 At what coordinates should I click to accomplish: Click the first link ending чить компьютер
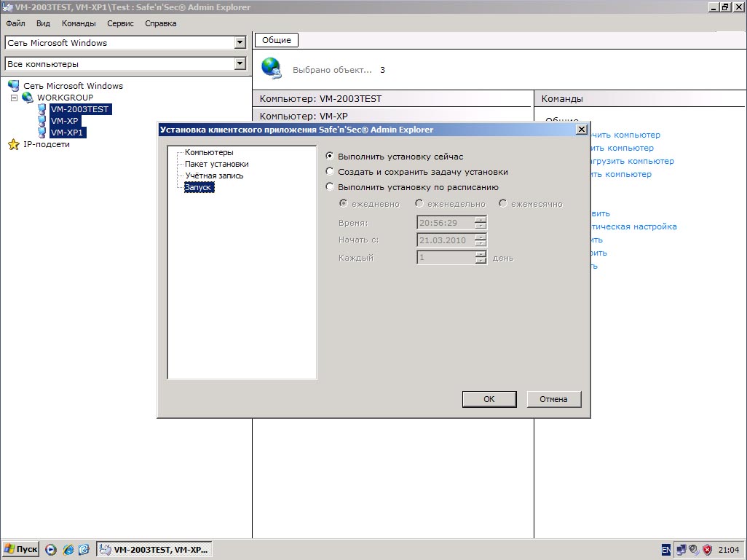click(625, 135)
